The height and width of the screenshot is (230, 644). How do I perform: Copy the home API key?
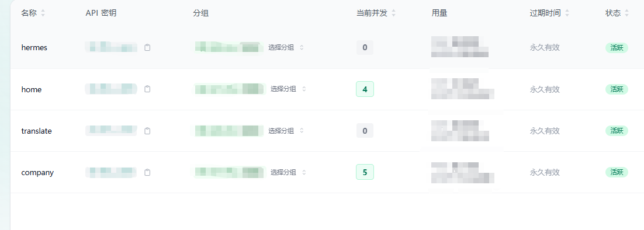(147, 89)
